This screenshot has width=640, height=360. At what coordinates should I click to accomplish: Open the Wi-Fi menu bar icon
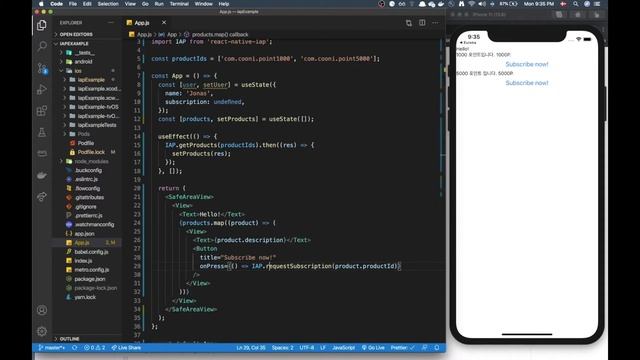pyautogui.click(x=471, y=4)
